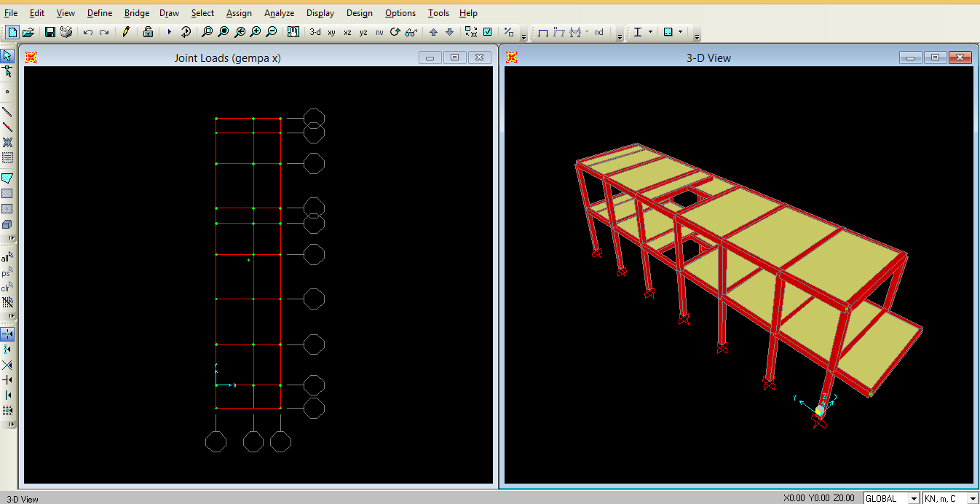Click the Zoom Out One Step icon

272,32
